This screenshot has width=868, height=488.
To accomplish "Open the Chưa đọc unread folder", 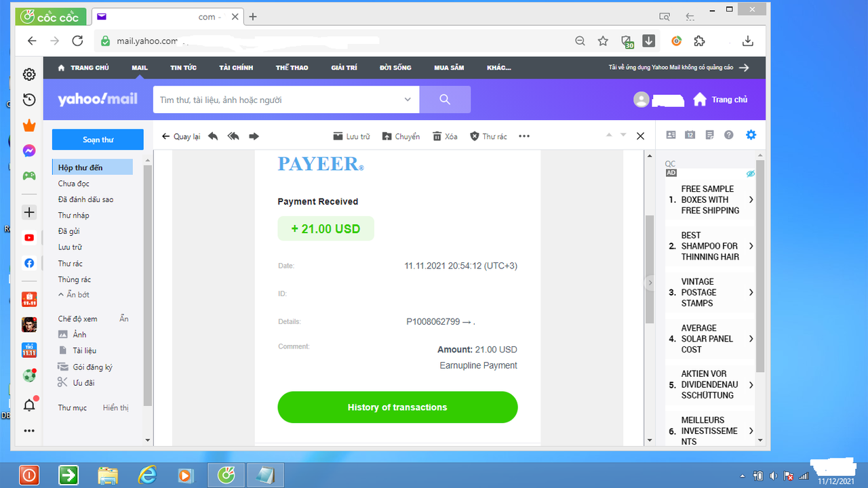I will (x=74, y=184).
